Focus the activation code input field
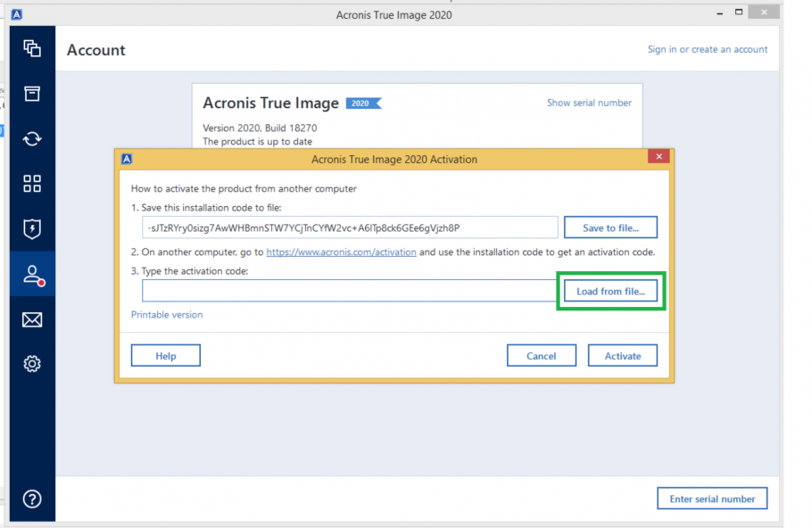The height and width of the screenshot is (528, 812). (350, 291)
